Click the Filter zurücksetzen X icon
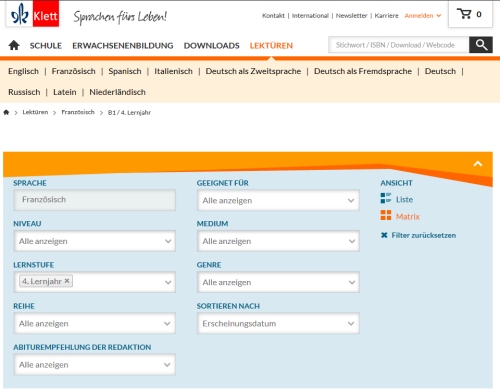 click(x=384, y=235)
